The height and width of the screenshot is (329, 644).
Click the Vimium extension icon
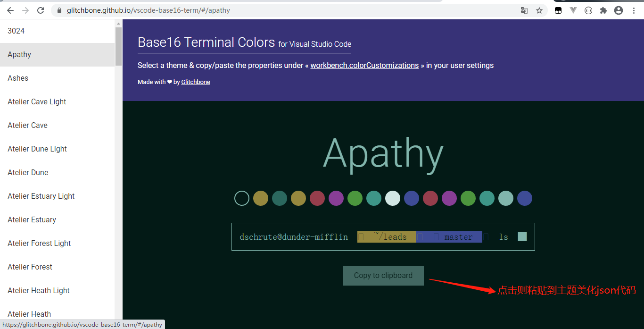573,10
